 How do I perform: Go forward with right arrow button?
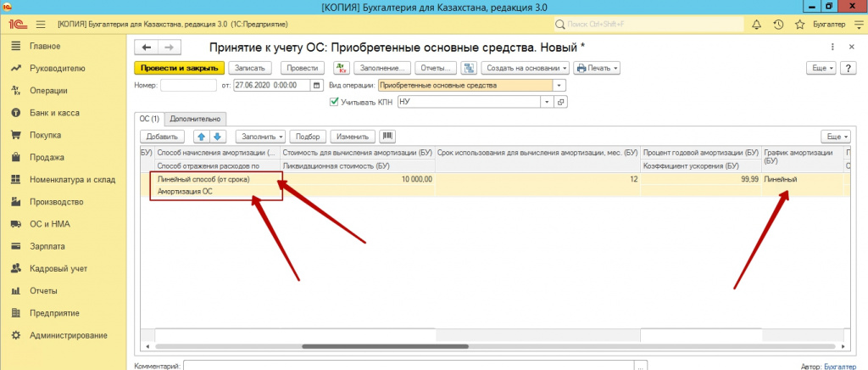170,48
